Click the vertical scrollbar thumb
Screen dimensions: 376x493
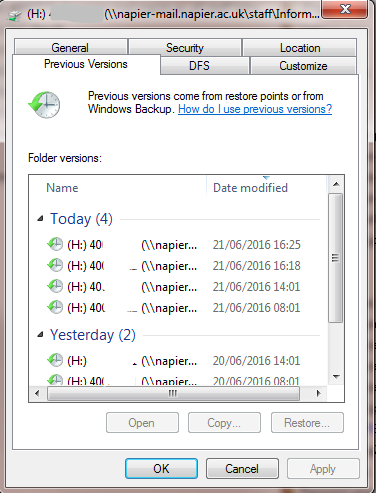[335, 258]
